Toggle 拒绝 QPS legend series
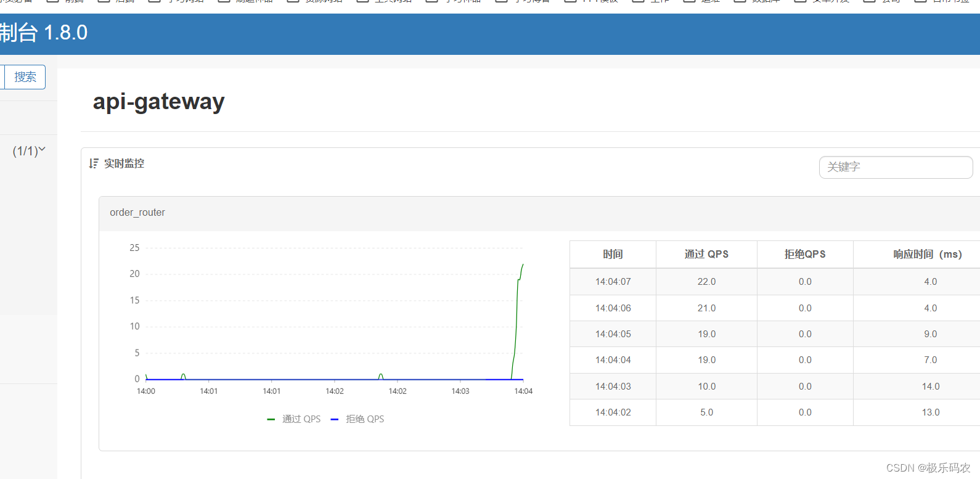 (357, 419)
